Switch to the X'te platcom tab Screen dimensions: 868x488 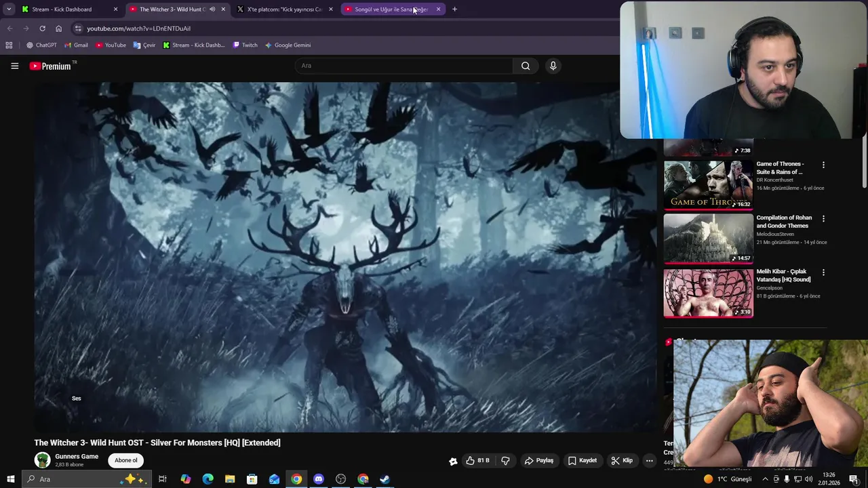[x=284, y=9]
